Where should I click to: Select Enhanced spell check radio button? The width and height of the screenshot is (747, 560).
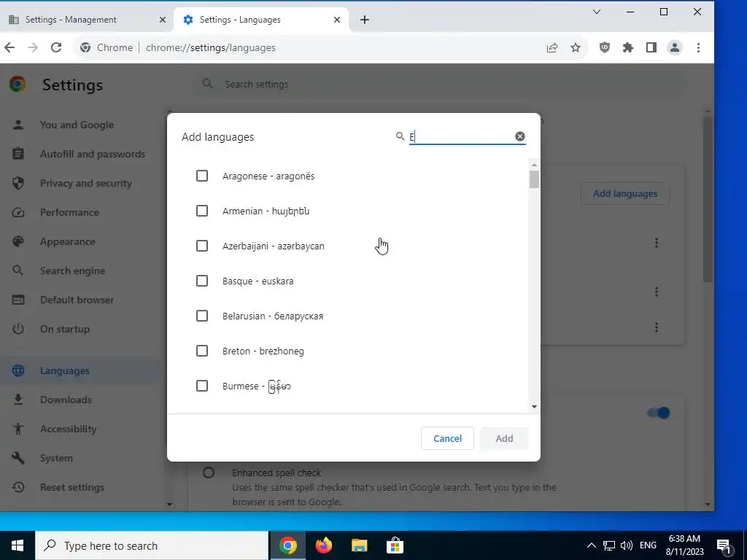point(209,472)
